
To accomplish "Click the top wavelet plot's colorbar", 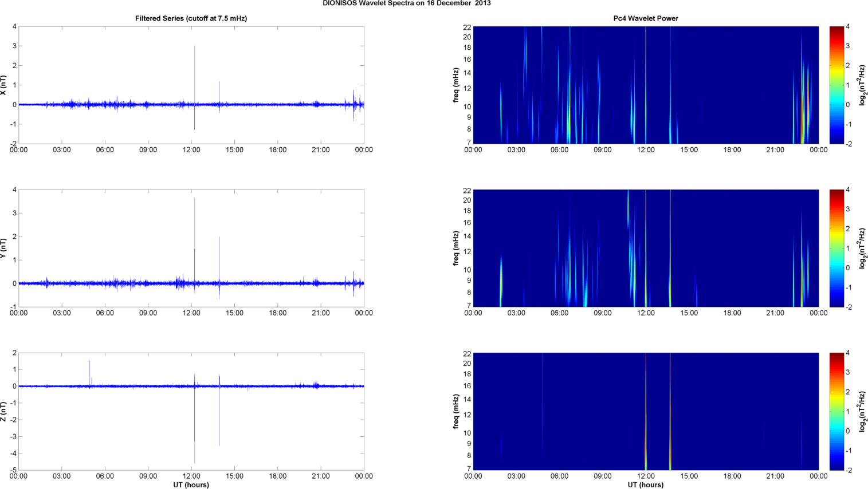I will (836, 85).
